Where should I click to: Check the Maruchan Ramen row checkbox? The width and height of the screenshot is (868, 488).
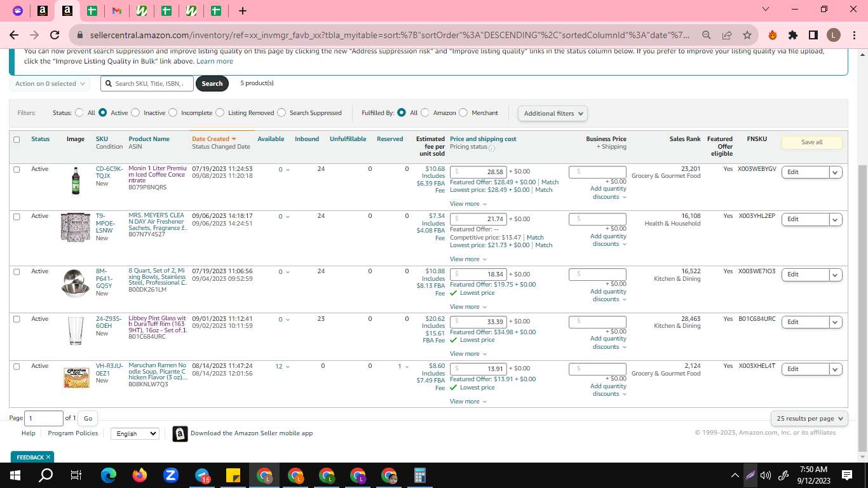tap(17, 367)
